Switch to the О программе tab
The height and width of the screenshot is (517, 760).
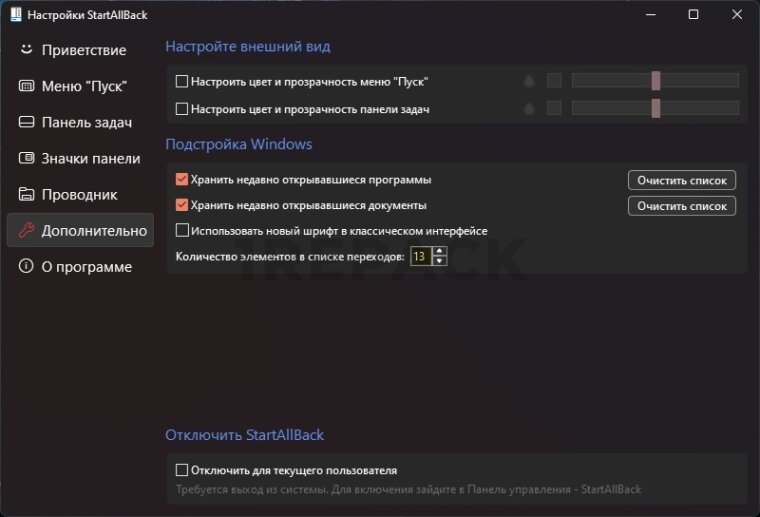click(x=86, y=267)
